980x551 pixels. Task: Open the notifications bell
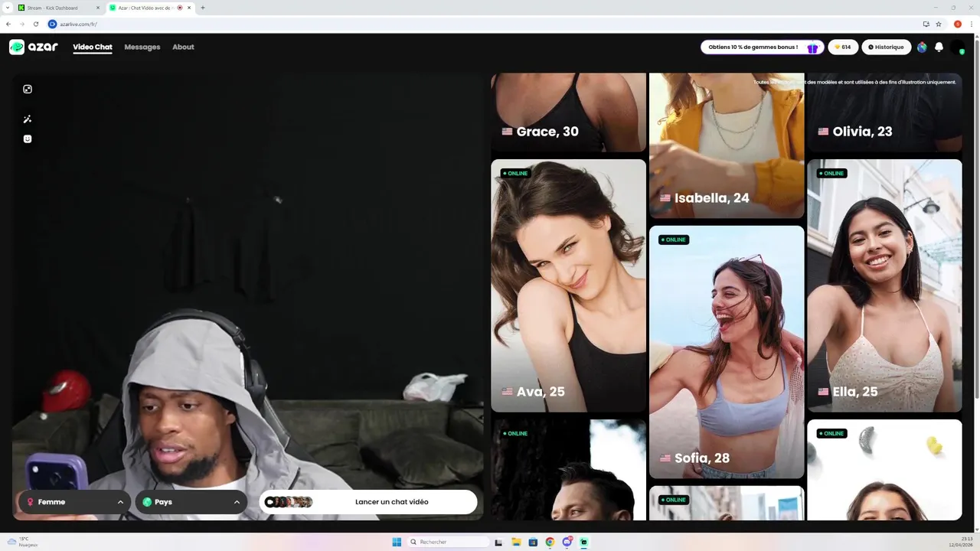939,47
